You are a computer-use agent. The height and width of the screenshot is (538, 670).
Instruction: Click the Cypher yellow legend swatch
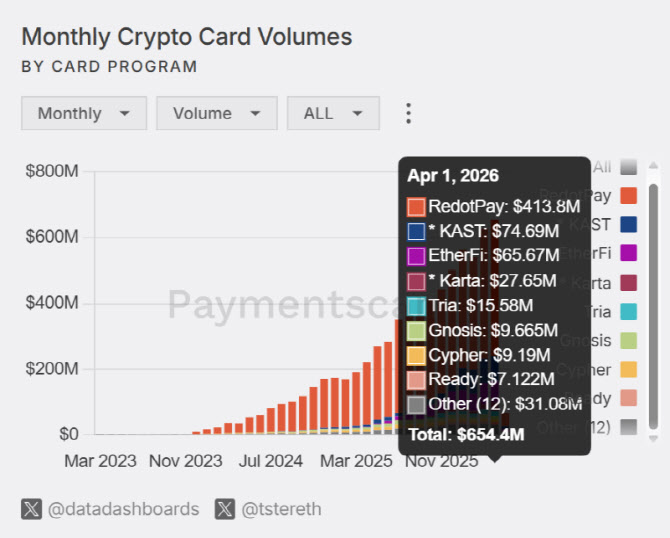628,370
